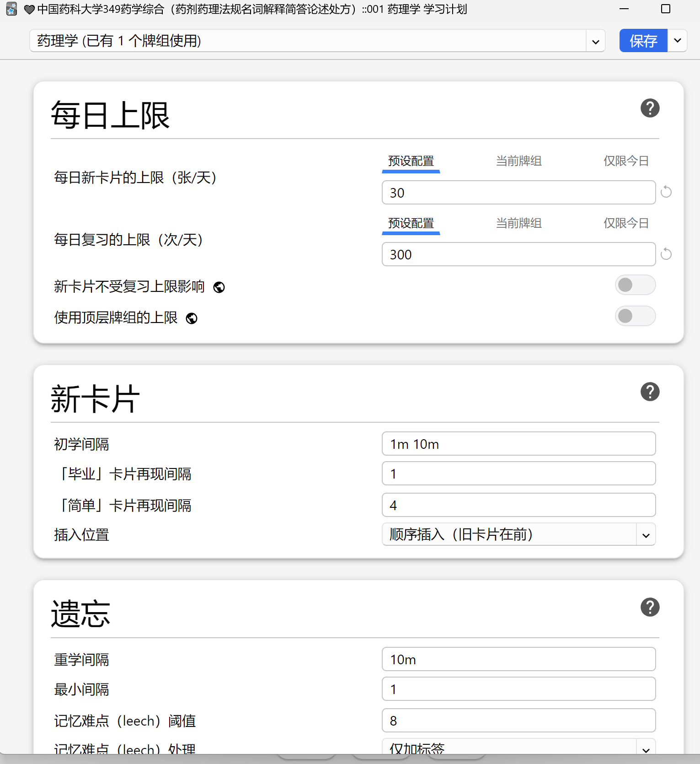Click the 每日复习的上限 input showing 300
Viewport: 700px width, 764px height.
click(518, 254)
